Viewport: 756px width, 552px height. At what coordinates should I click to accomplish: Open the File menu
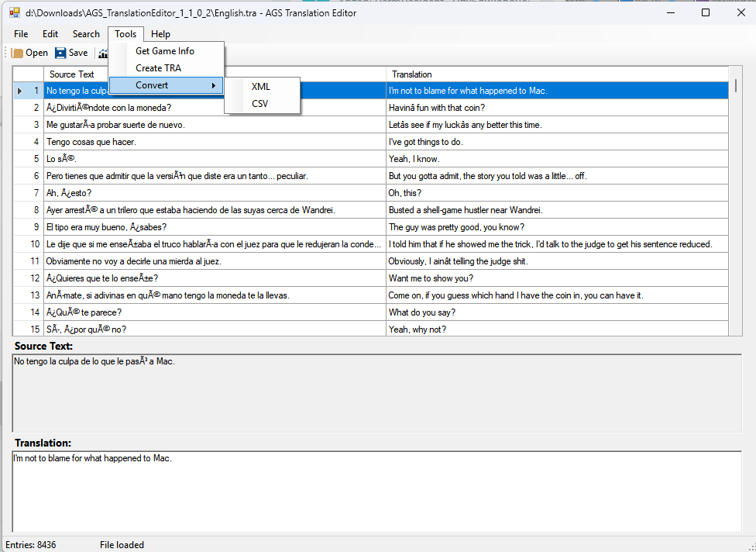pos(21,34)
